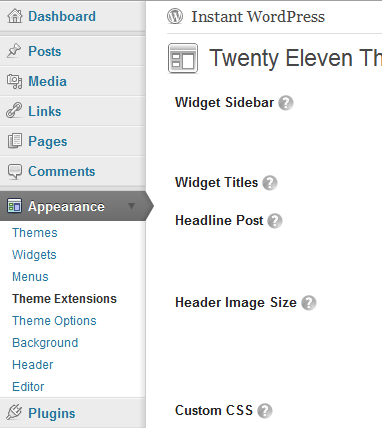This screenshot has height=428, width=382.
Task: Open help for Header Image Size
Action: [x=309, y=303]
